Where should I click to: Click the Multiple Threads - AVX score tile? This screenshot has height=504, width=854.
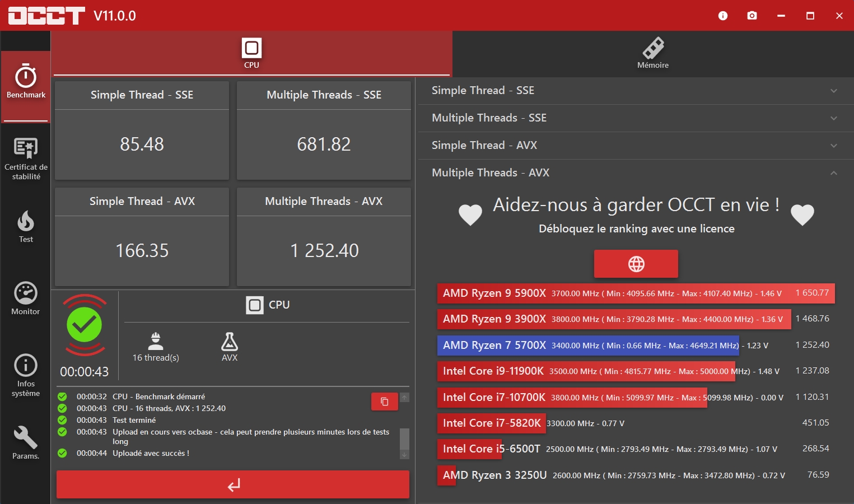click(324, 237)
